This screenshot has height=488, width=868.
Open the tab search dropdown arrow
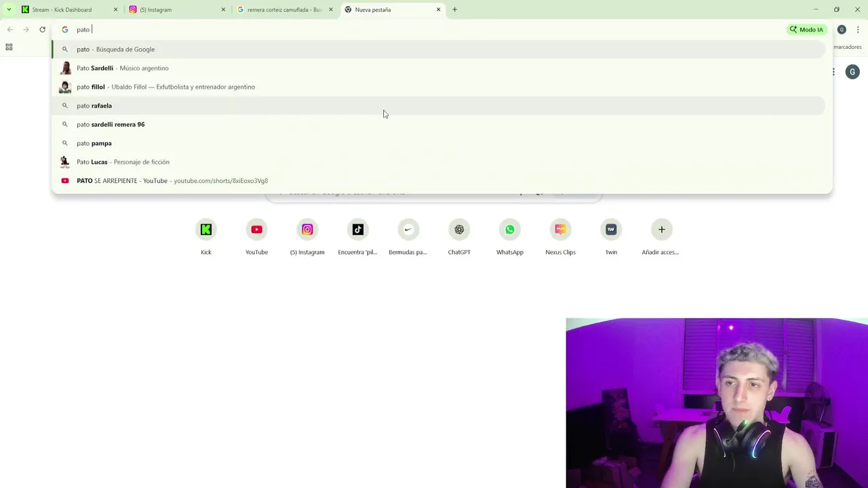pyautogui.click(x=9, y=9)
